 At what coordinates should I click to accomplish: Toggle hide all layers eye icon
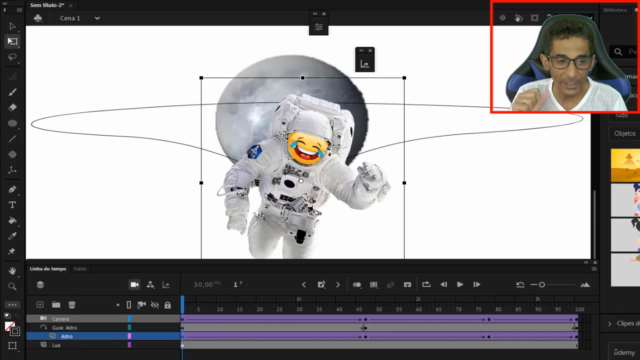[155, 305]
